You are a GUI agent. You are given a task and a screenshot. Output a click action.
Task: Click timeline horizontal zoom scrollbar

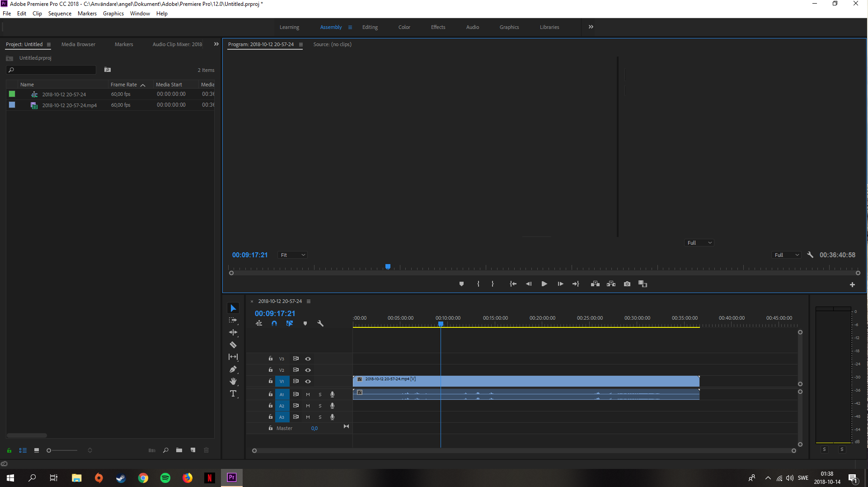pos(524,451)
